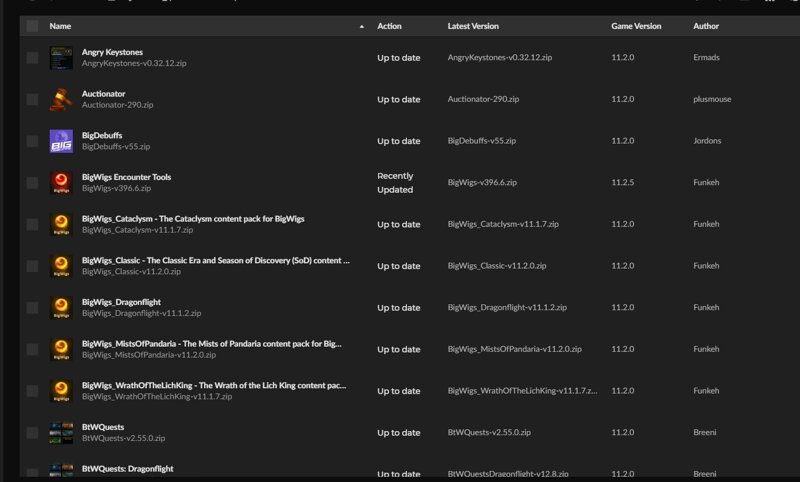Check the BigWigs_Cataclysm row checkbox

pos(32,224)
